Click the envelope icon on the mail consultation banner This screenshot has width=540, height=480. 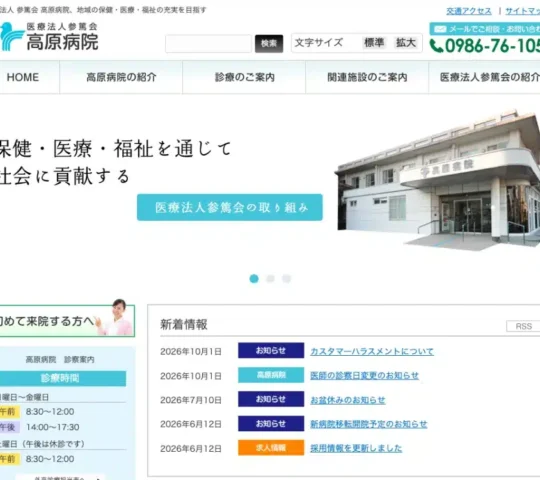[440, 29]
